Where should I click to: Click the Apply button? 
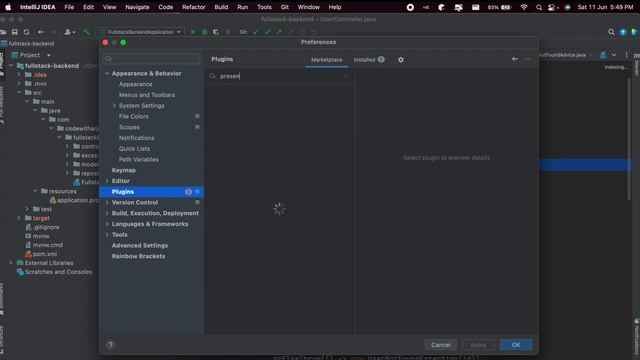coord(478,345)
